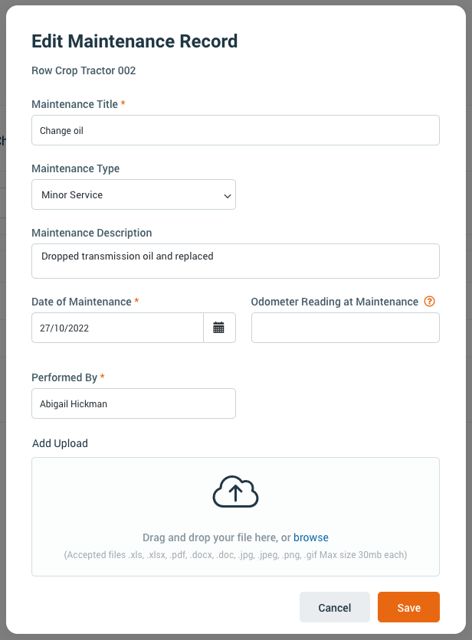Viewport: 472px width, 640px height.
Task: Click the Add Upload label
Action: [60, 443]
